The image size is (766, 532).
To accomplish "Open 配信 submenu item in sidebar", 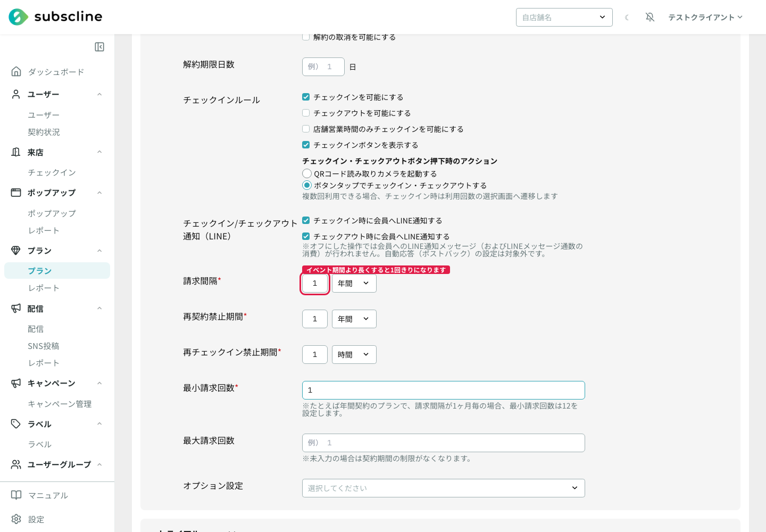I will point(36,329).
